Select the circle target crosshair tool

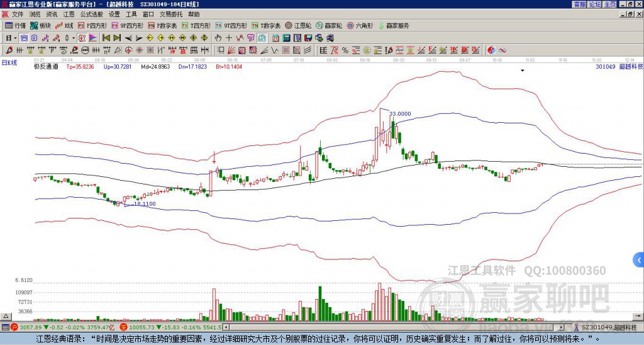128,50
